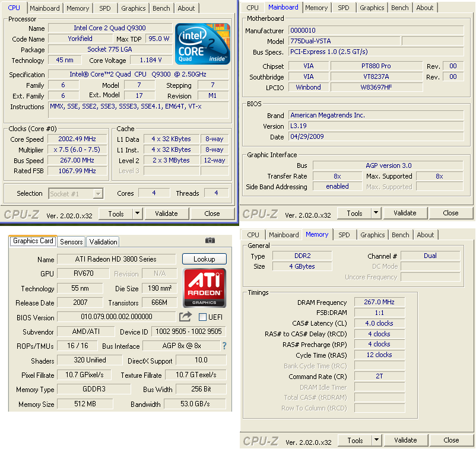The height and width of the screenshot is (449, 476).
Task: Open SPD tab in CPU window
Action: click(105, 8)
